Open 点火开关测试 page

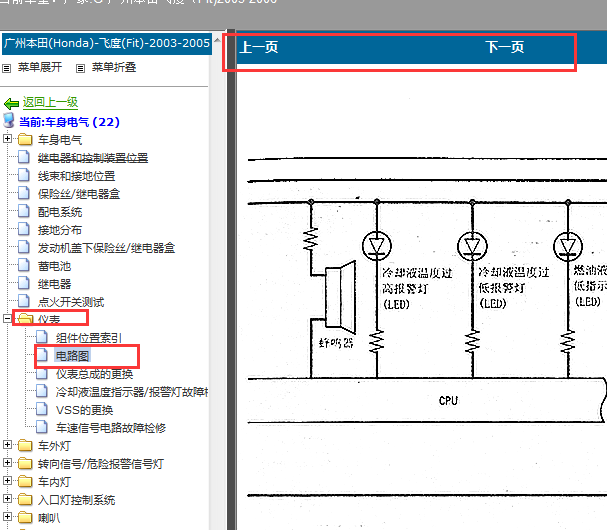click(71, 302)
